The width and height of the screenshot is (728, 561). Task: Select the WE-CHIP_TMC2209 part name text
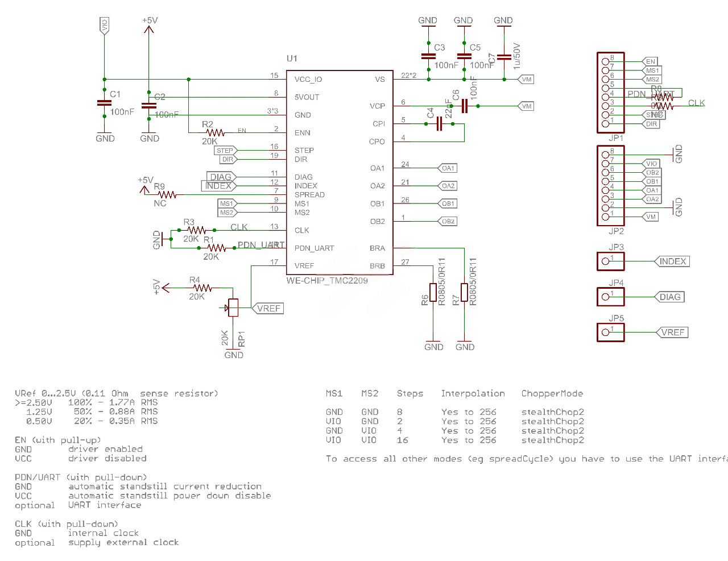327,281
